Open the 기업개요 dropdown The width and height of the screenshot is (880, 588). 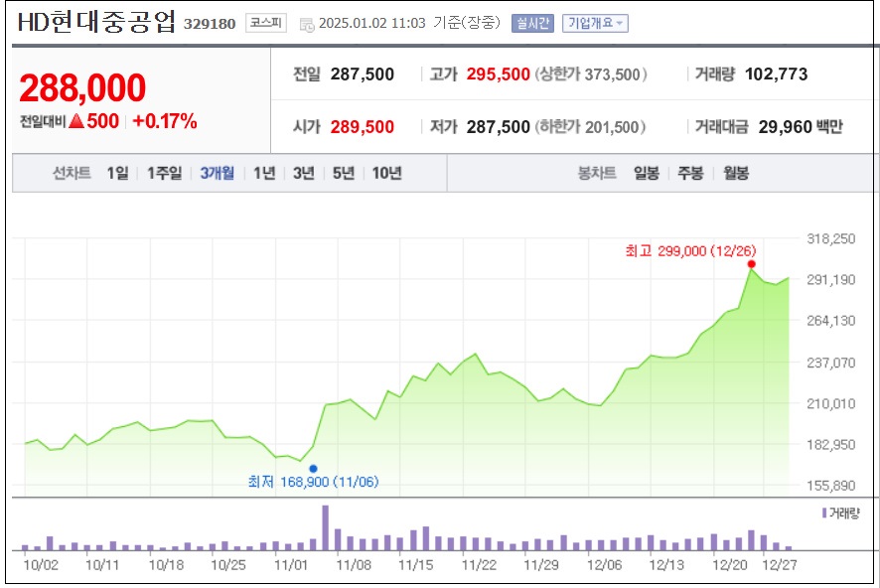[595, 23]
